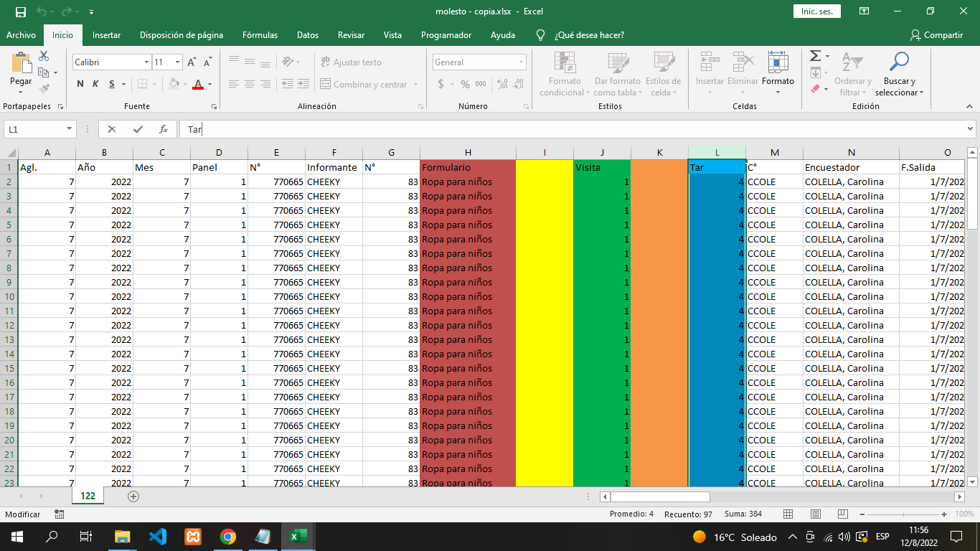Click the Paste (Pegar) clipboard icon
This screenshot has width=980, height=551.
click(x=21, y=62)
